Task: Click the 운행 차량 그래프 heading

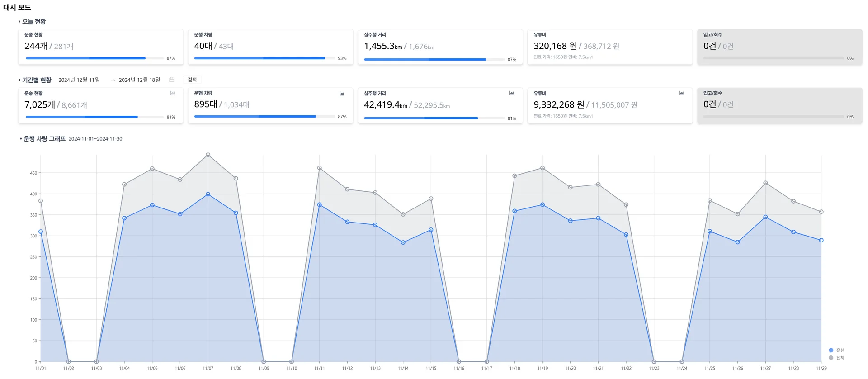Action: tap(44, 139)
